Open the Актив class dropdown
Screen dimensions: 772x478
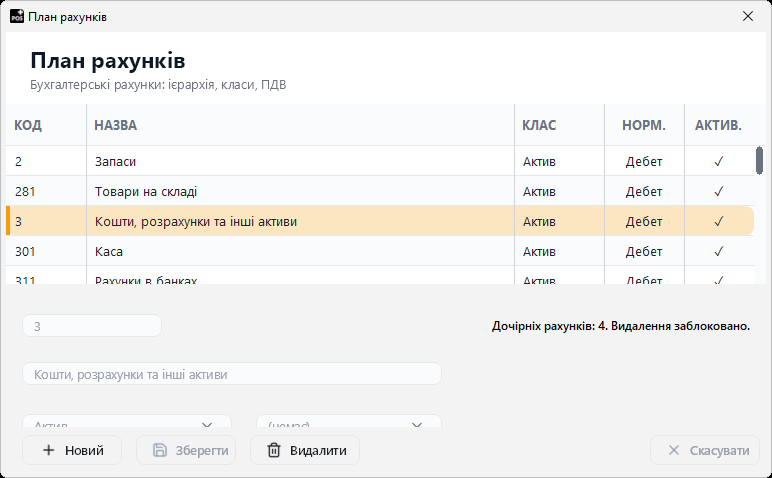click(x=127, y=421)
